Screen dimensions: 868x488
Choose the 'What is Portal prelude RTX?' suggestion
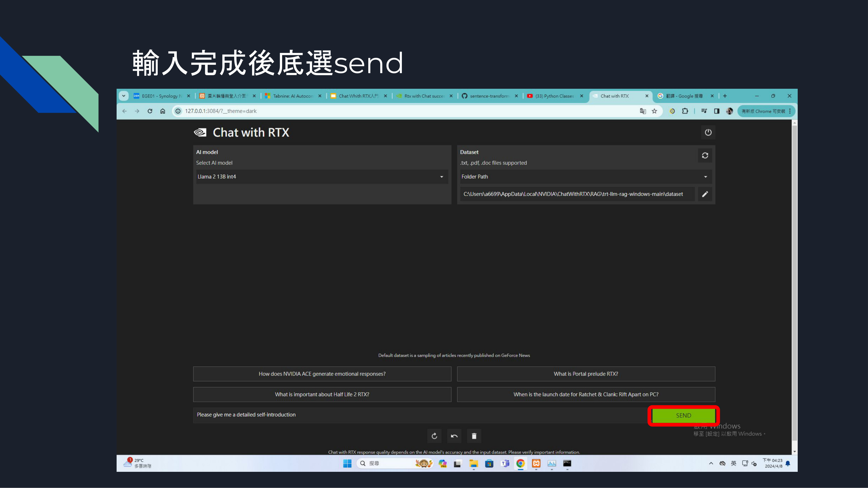[x=586, y=374]
